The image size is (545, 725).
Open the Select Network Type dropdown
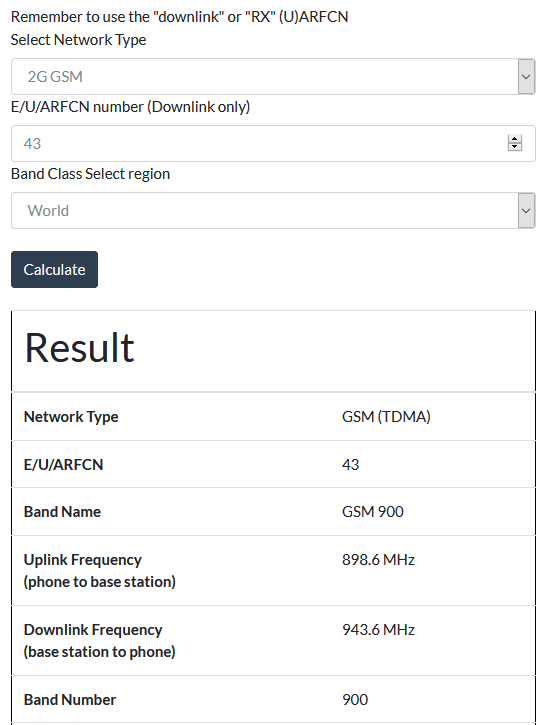(273, 77)
